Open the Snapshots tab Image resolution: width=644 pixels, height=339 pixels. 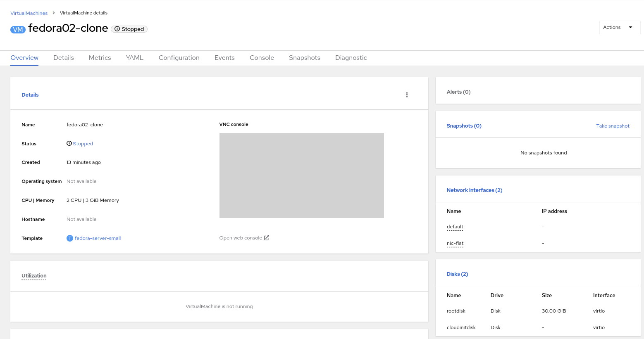pyautogui.click(x=304, y=58)
